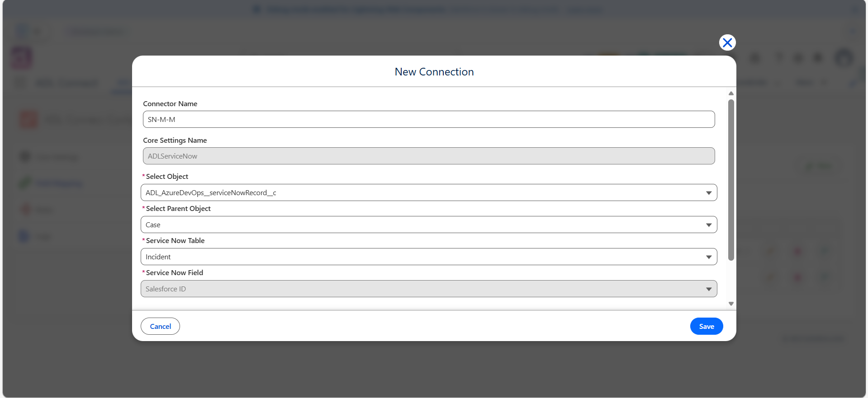The width and height of the screenshot is (868, 398).
Task: Cancel the new connection
Action: coord(160,326)
